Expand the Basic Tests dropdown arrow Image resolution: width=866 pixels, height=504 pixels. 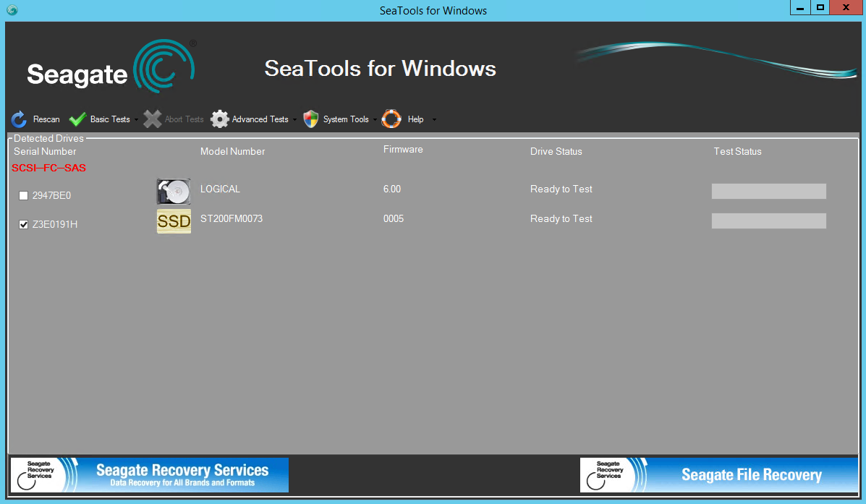click(137, 120)
